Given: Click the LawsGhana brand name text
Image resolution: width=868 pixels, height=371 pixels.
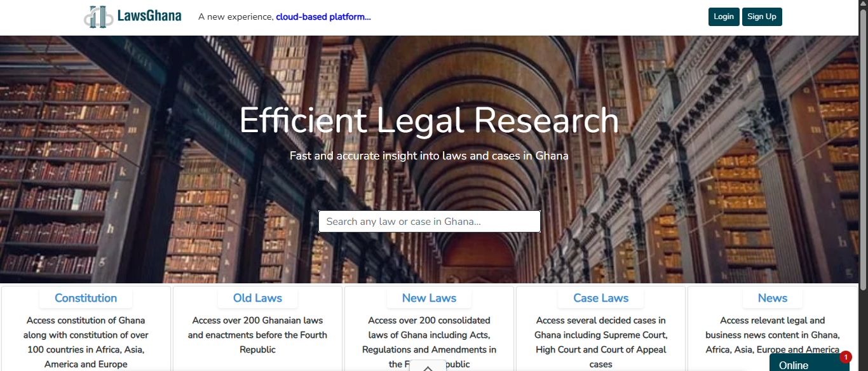Looking at the screenshot, I should [149, 16].
